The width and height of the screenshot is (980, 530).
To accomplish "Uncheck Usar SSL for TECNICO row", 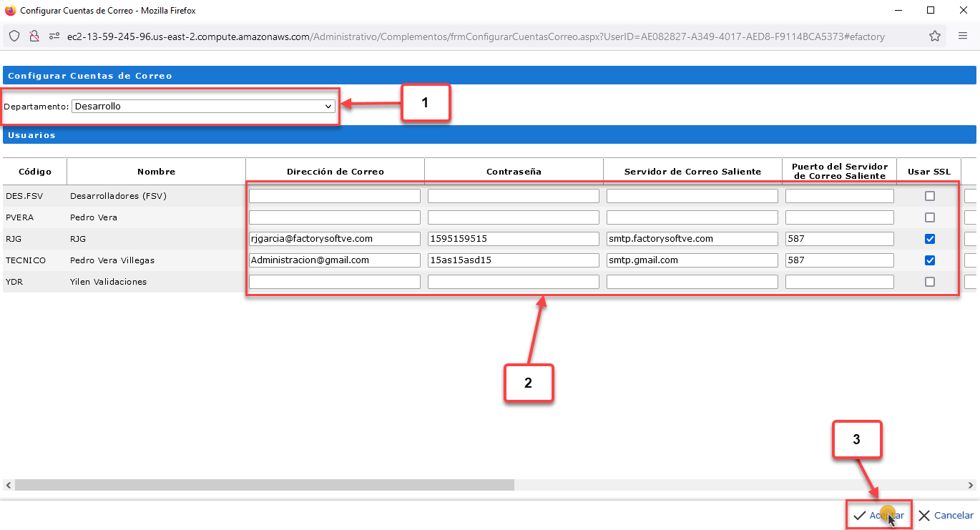I will pyautogui.click(x=930, y=260).
